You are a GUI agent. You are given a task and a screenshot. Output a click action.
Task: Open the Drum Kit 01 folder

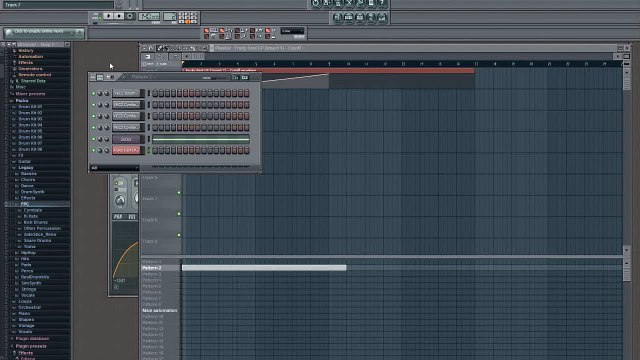click(x=30, y=107)
